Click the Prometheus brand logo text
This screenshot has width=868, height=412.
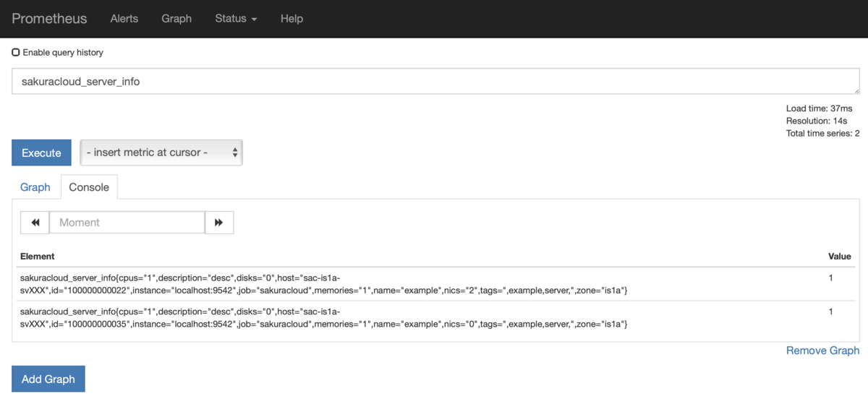tap(49, 19)
